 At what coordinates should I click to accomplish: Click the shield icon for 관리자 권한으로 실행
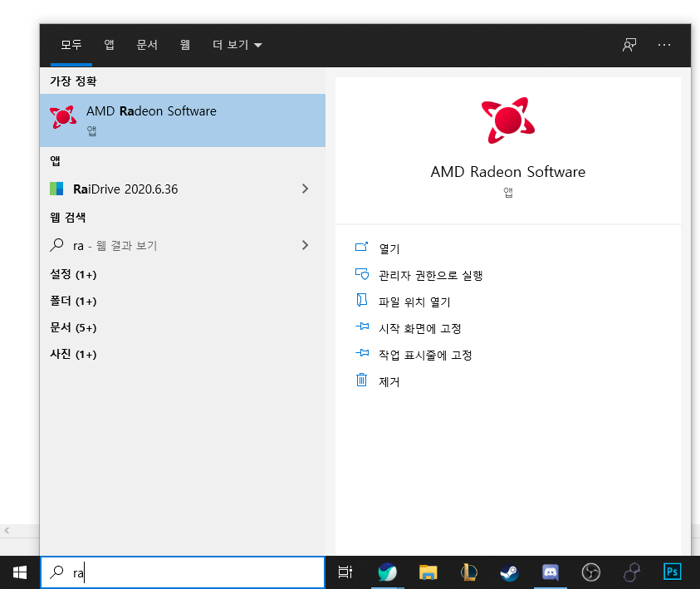coord(361,274)
